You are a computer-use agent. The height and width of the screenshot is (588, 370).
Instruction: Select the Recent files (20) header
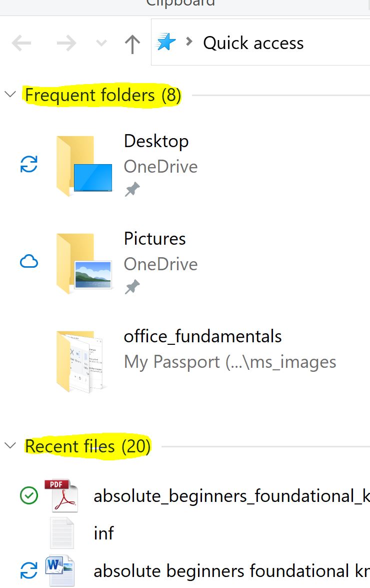[87, 446]
